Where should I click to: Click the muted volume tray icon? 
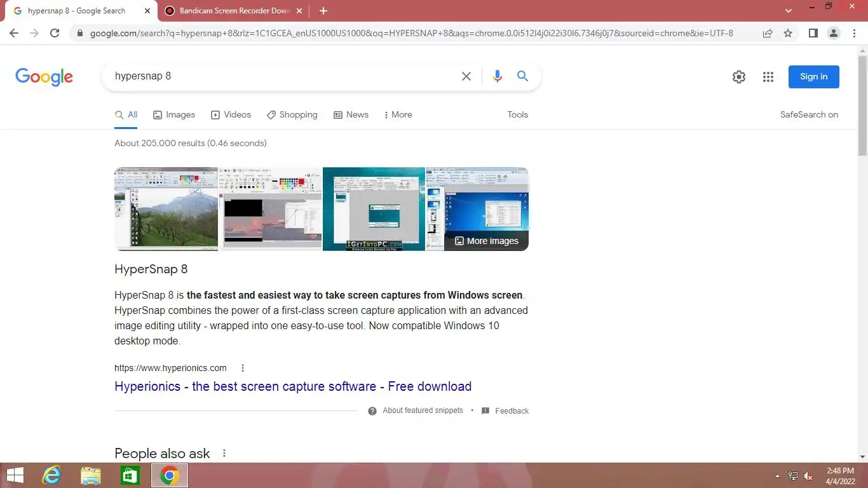pyautogui.click(x=808, y=476)
